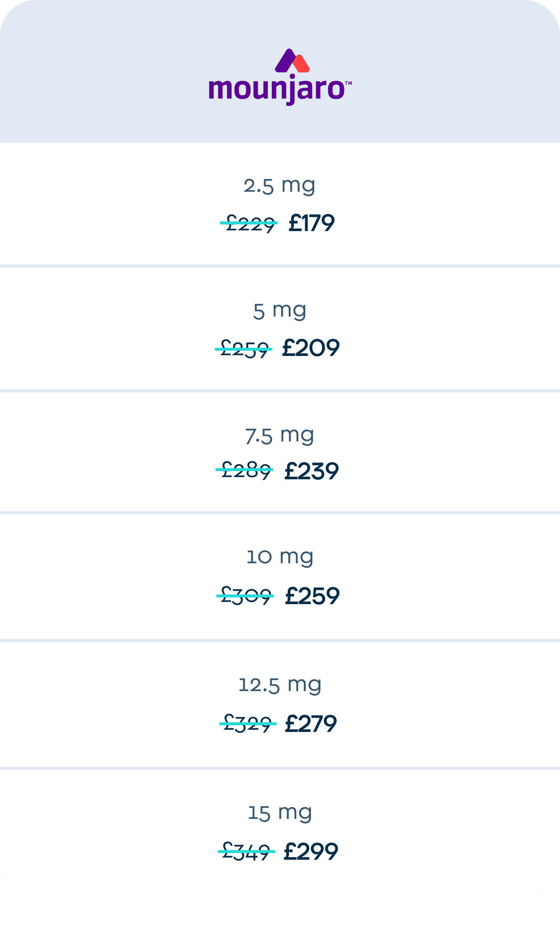Choose the £209 discounted price
560x927 pixels.
pos(311,348)
